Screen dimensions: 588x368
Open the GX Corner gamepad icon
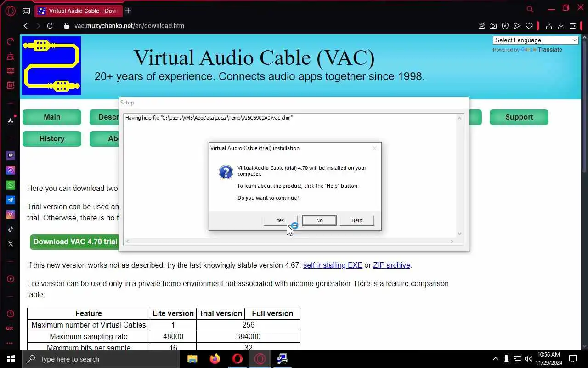(x=26, y=11)
